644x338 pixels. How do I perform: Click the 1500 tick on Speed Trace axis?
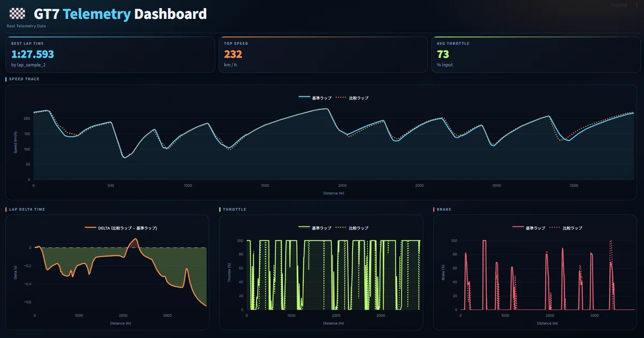(265, 185)
